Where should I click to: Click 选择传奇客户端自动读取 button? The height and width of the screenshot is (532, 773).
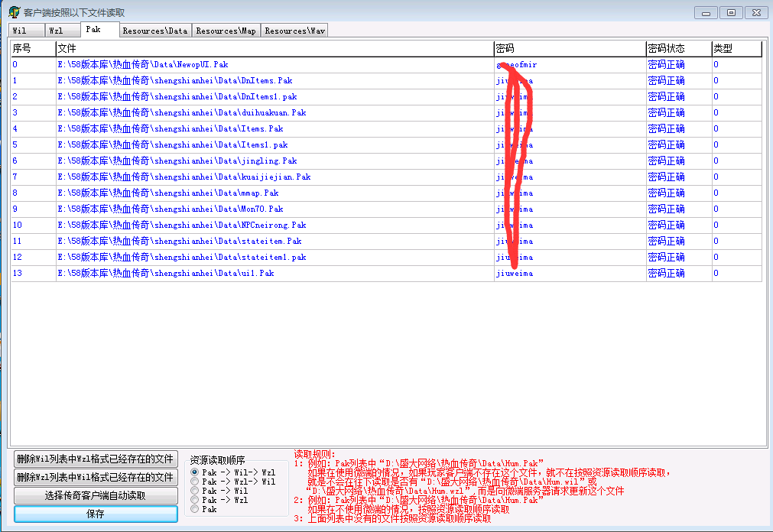tap(96, 495)
